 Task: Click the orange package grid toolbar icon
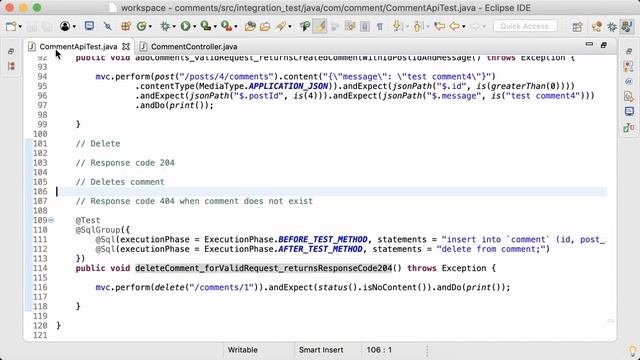(126, 27)
